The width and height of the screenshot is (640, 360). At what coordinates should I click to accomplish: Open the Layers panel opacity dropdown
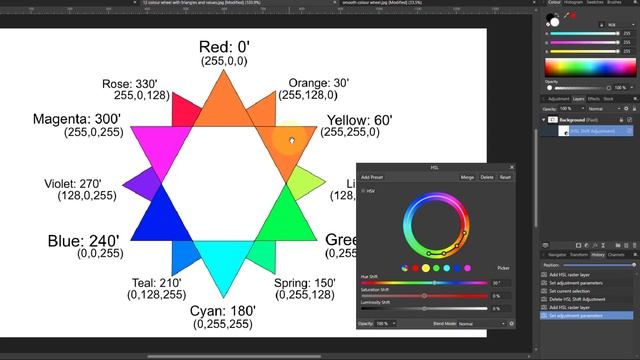tap(572, 109)
